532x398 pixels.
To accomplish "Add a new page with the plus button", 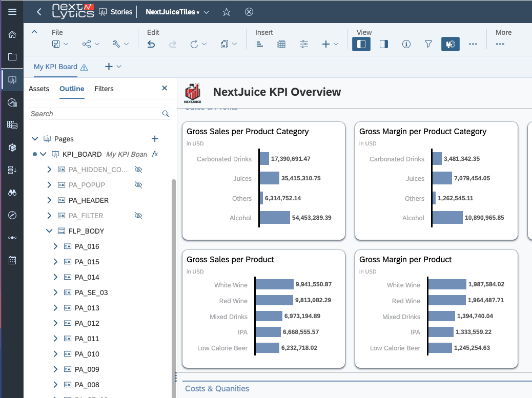I will click(155, 138).
